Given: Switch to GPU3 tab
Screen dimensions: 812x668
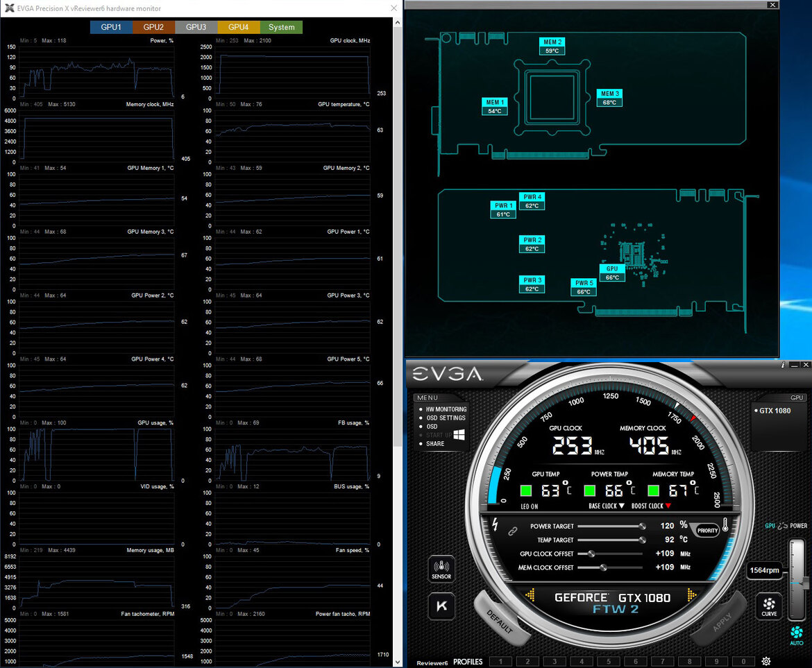Looking at the screenshot, I should pyautogui.click(x=196, y=27).
